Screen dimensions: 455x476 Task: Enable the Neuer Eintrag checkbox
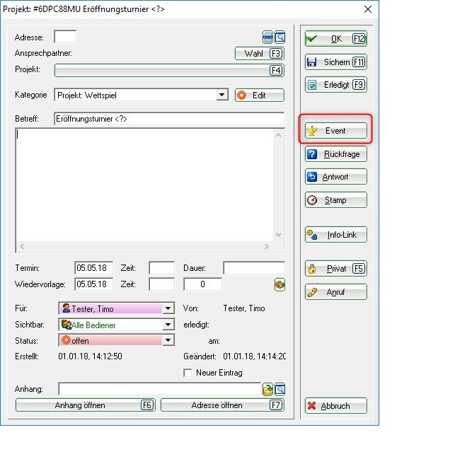[188, 373]
